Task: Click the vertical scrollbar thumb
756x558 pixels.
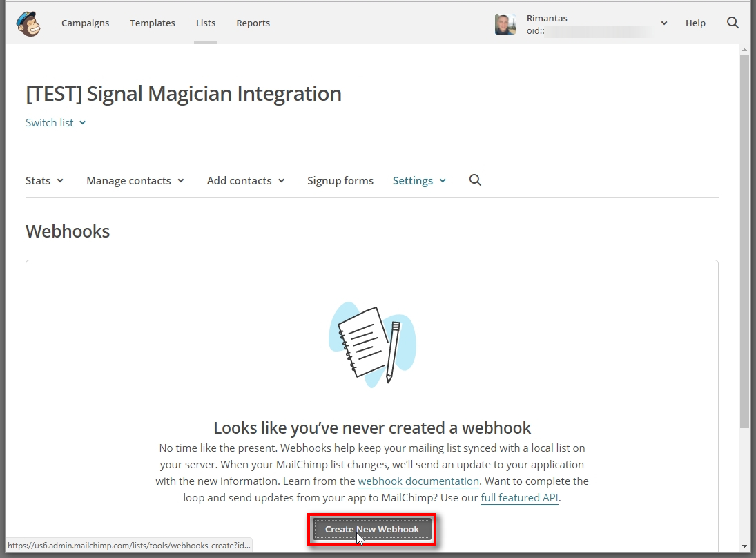Action: [744, 242]
